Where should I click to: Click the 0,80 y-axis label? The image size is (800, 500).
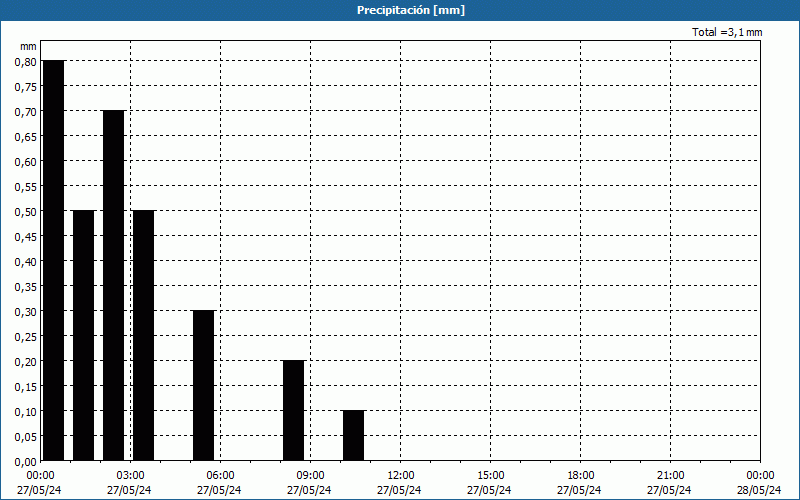coord(26,62)
